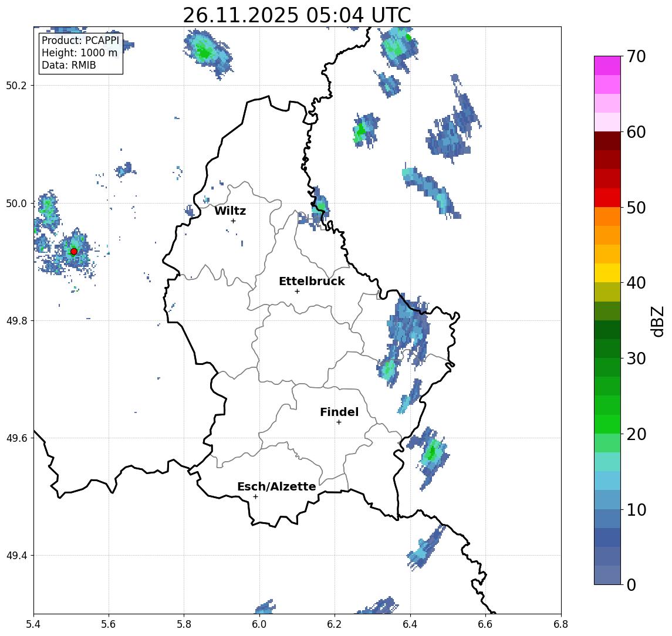Pick the magenta swatch at top of colorbar
The height and width of the screenshot is (636, 672).
tap(607, 66)
